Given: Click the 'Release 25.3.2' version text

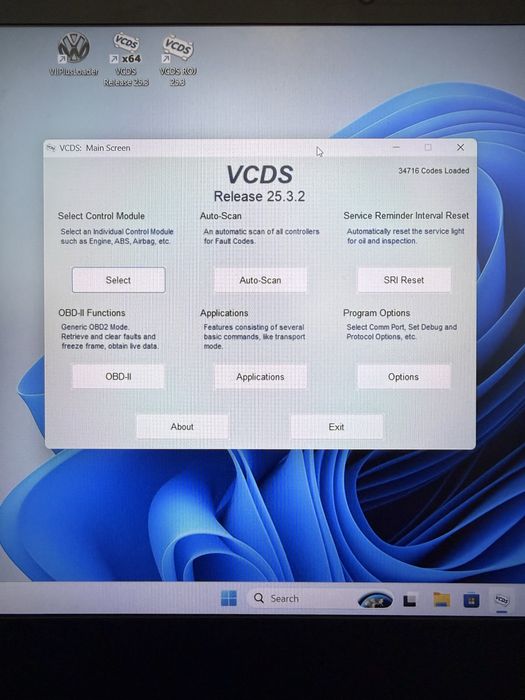Looking at the screenshot, I should pyautogui.click(x=259, y=196).
